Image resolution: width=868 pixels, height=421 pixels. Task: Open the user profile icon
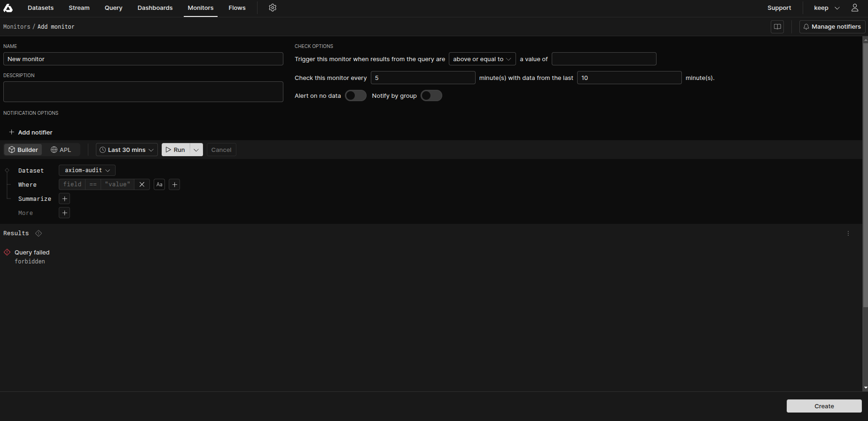[x=855, y=8]
